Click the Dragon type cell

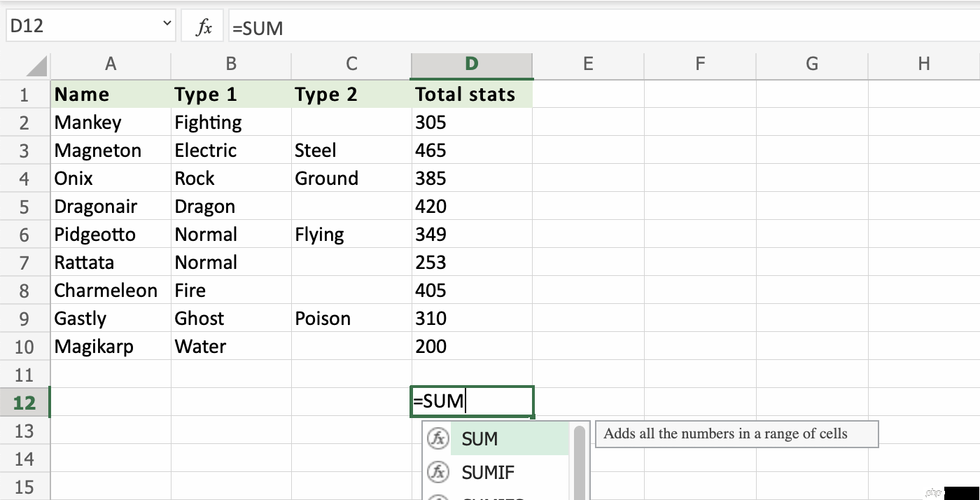click(231, 207)
